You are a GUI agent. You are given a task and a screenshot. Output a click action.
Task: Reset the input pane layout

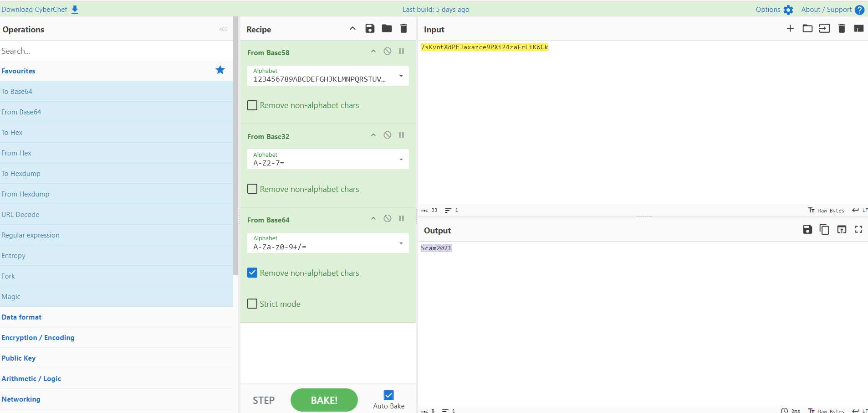pyautogui.click(x=858, y=29)
